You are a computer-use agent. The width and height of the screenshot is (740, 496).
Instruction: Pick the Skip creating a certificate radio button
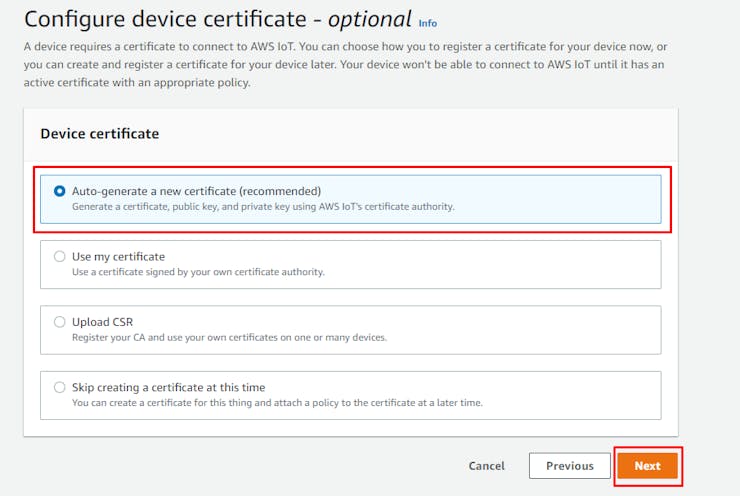tap(59, 387)
